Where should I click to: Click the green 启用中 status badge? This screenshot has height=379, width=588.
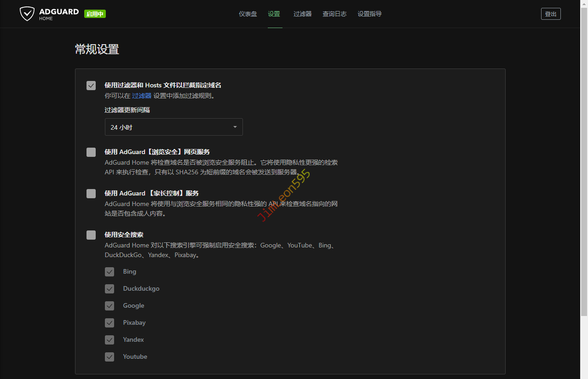(x=95, y=14)
